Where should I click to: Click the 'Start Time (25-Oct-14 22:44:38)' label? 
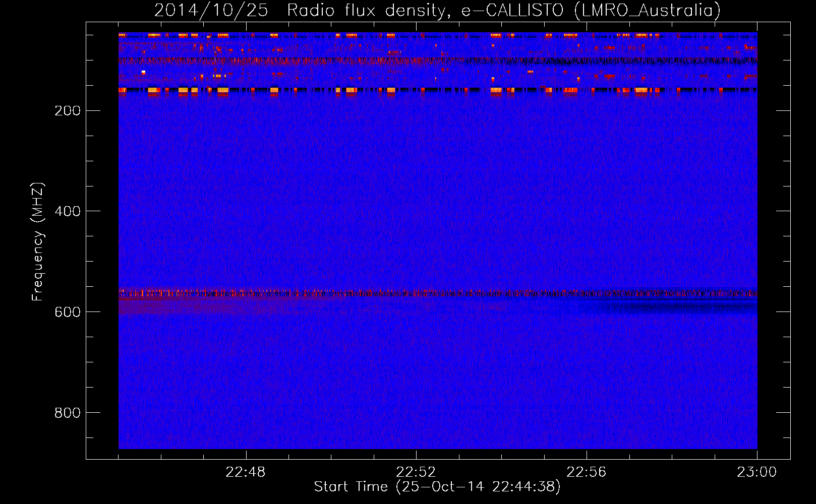437,487
